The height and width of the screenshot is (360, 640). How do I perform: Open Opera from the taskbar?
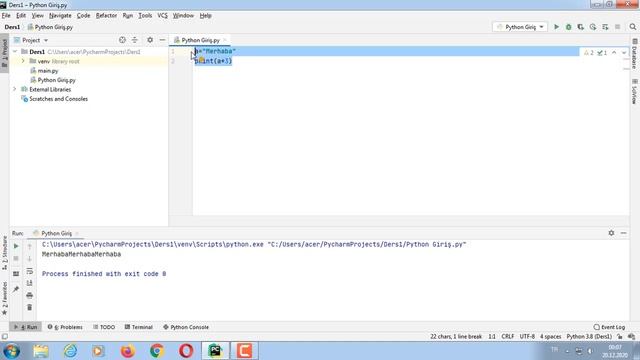click(x=186, y=351)
